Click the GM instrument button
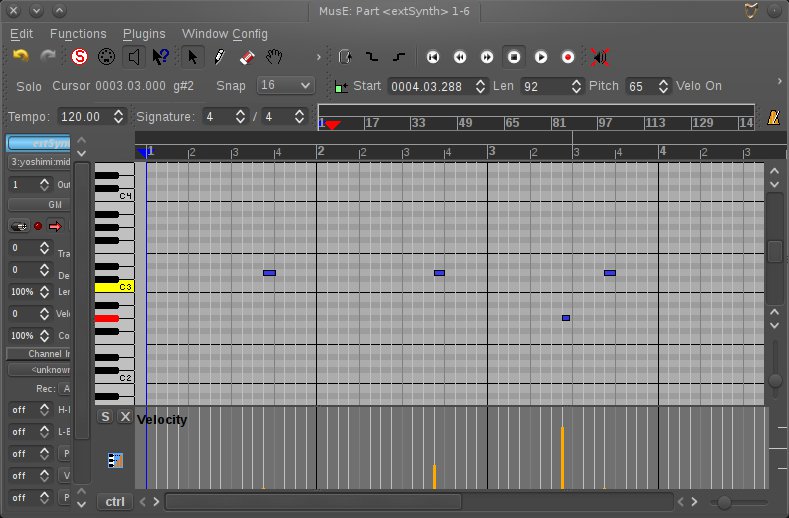789x518 pixels. 38,204
